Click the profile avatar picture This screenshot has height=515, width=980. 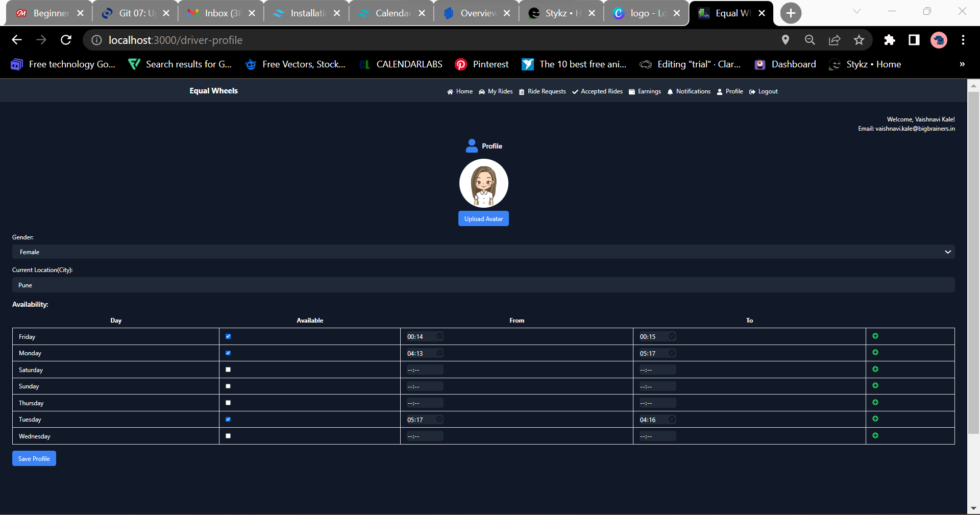483,183
